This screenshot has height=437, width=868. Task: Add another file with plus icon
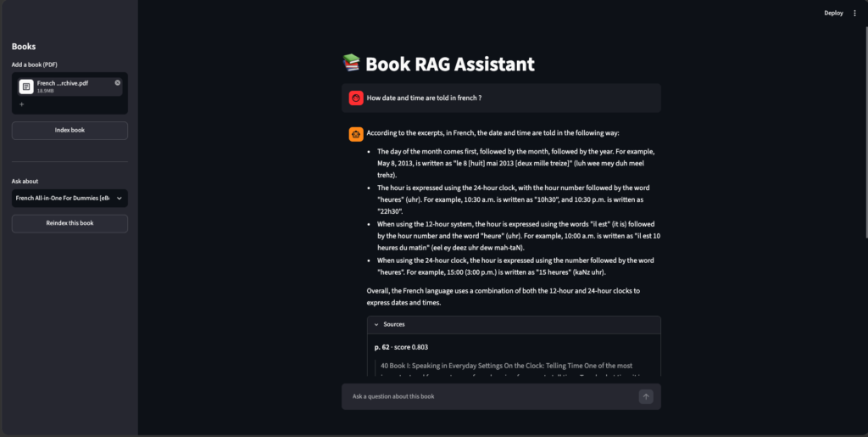(x=21, y=104)
